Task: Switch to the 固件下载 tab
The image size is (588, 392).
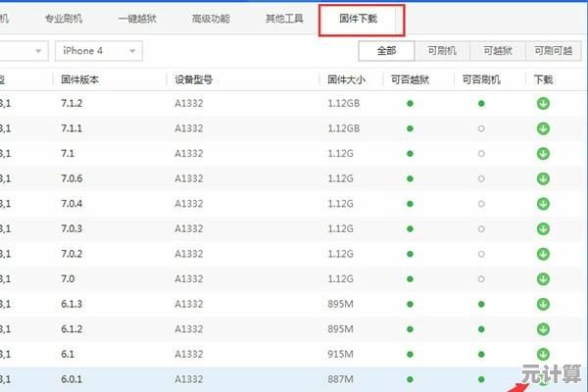Action: [365, 19]
